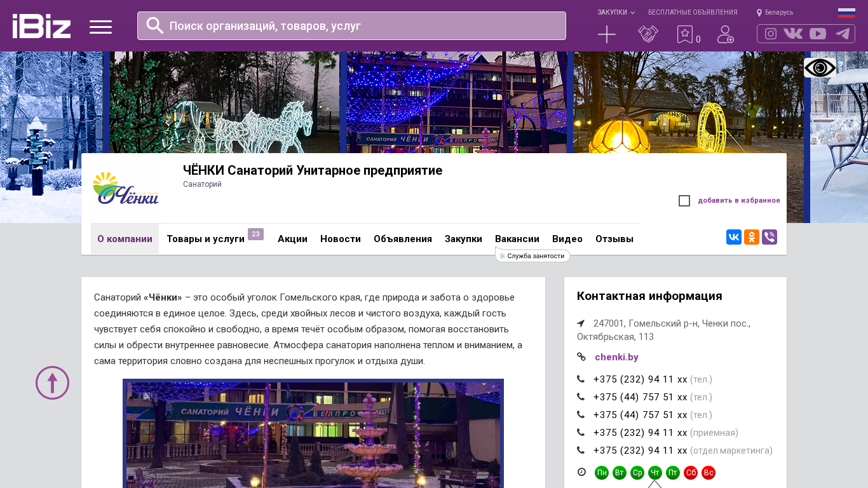Viewport: 868px width, 488px height.
Task: Click the search magnifier icon
Action: (155, 25)
